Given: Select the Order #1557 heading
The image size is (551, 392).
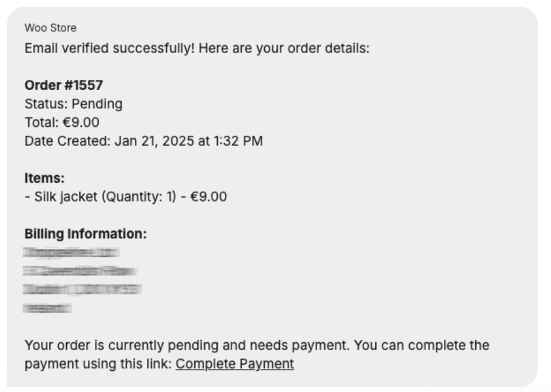Looking at the screenshot, I should tap(64, 85).
